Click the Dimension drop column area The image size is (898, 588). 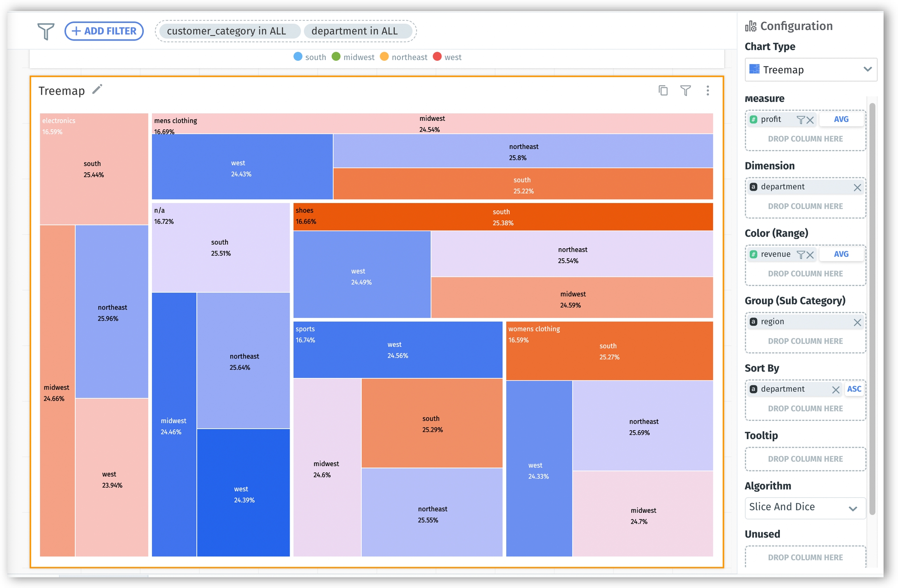point(805,206)
